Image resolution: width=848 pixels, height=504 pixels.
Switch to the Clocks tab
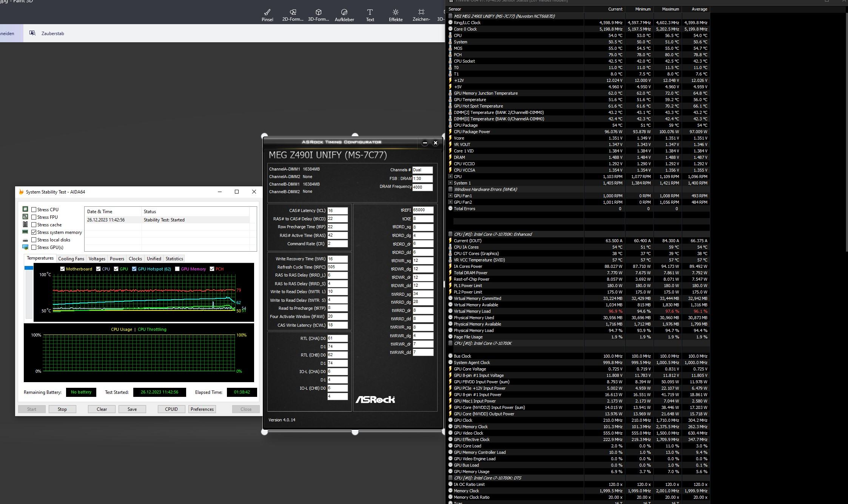coord(135,258)
